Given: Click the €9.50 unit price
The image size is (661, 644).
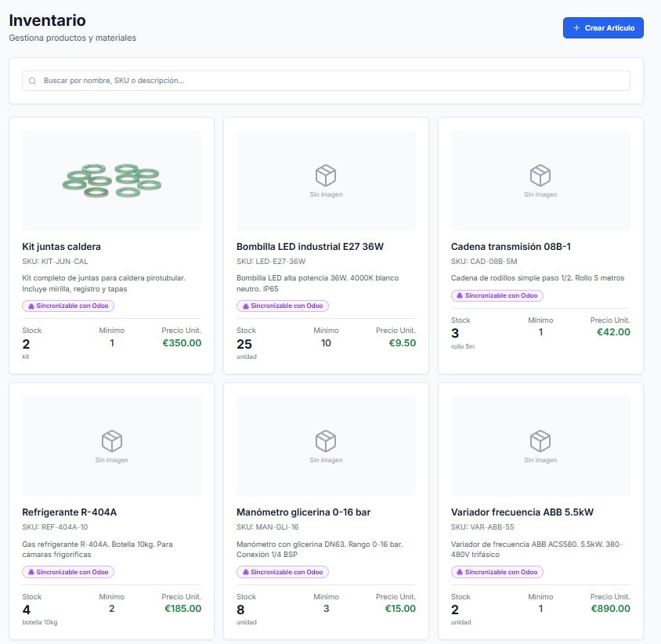Looking at the screenshot, I should (x=403, y=343).
